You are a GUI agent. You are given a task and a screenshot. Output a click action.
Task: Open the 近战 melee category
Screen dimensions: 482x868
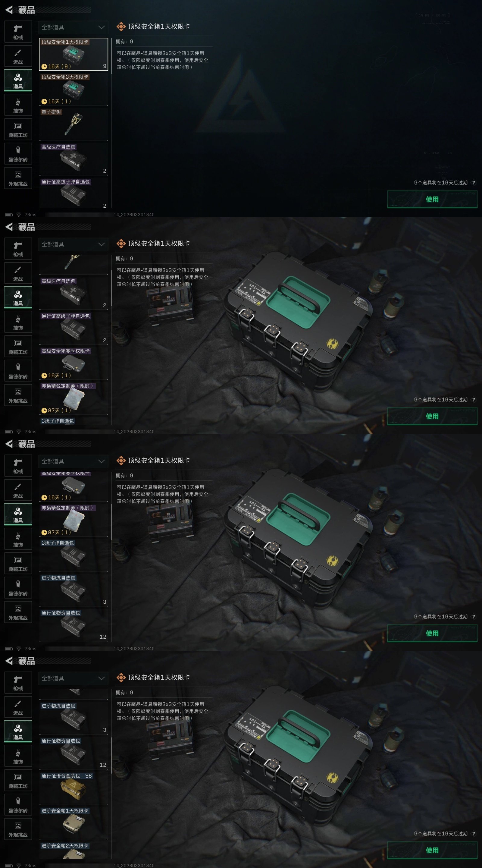(18, 56)
